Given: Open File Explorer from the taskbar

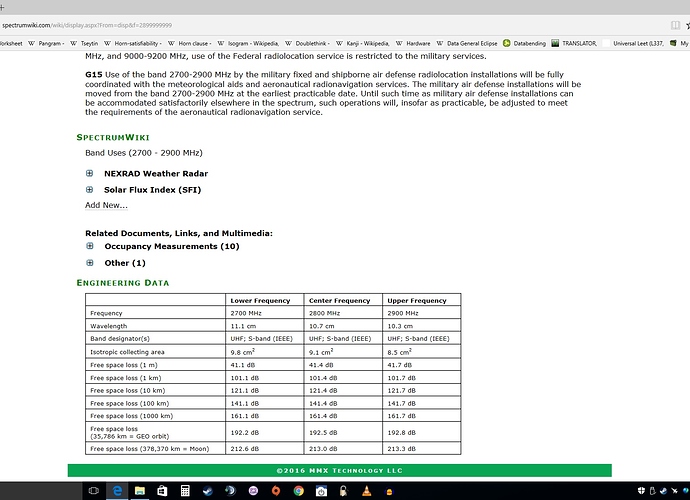Looking at the screenshot, I should 139,491.
